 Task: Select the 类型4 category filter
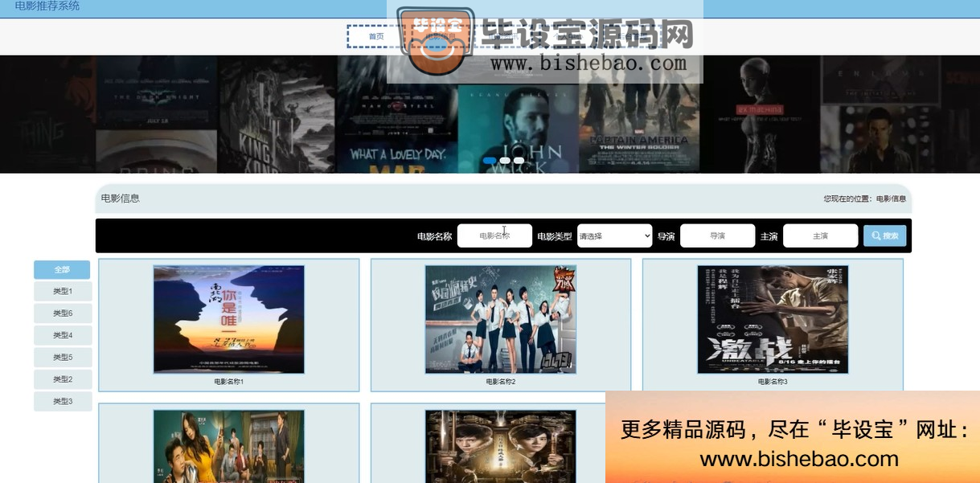coord(62,336)
